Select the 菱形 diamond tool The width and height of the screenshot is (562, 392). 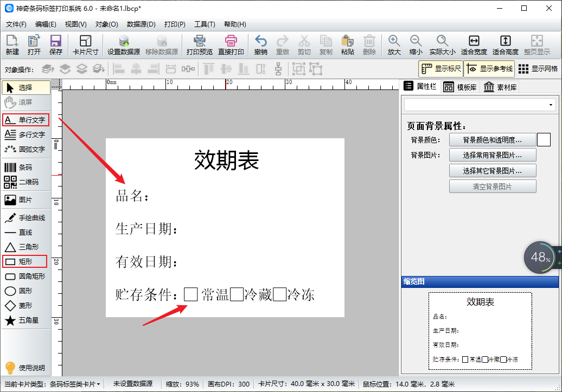click(25, 306)
